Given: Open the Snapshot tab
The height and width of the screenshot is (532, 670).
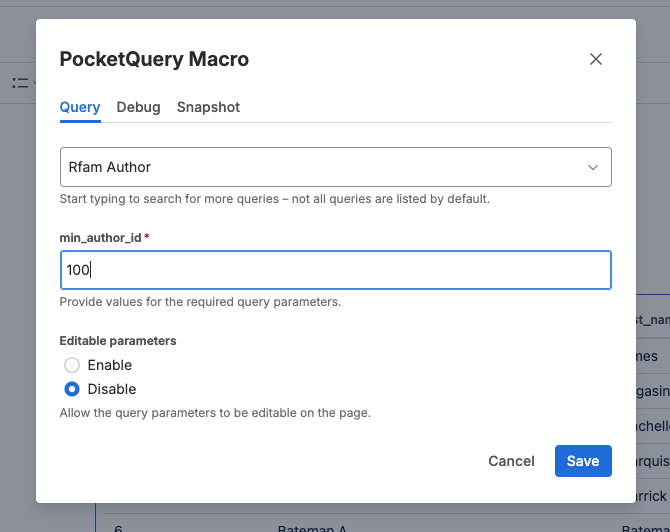Looking at the screenshot, I should click(208, 107).
